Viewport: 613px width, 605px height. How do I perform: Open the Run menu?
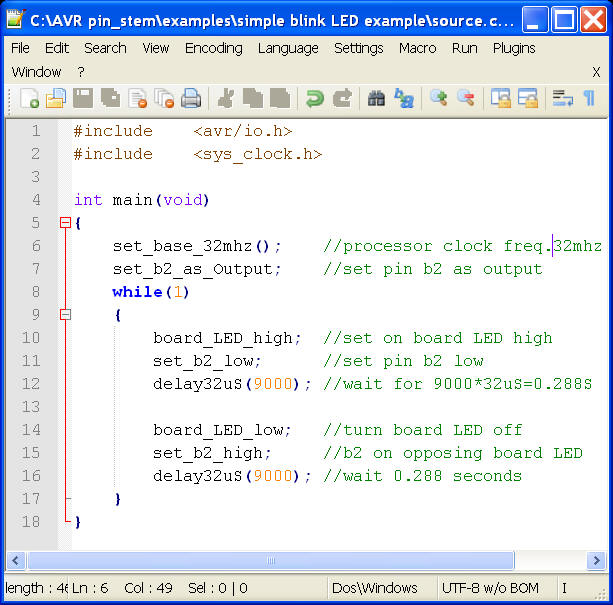[464, 48]
